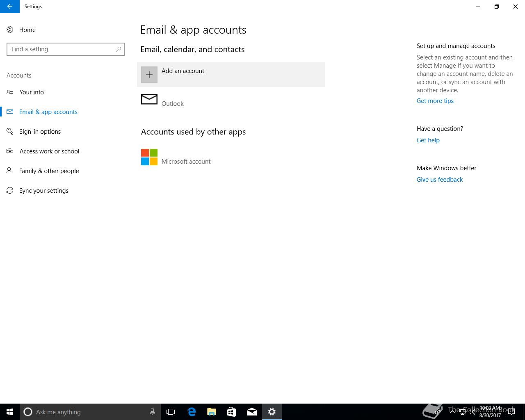Open the Windows Start menu
The image size is (525, 420).
(10, 412)
